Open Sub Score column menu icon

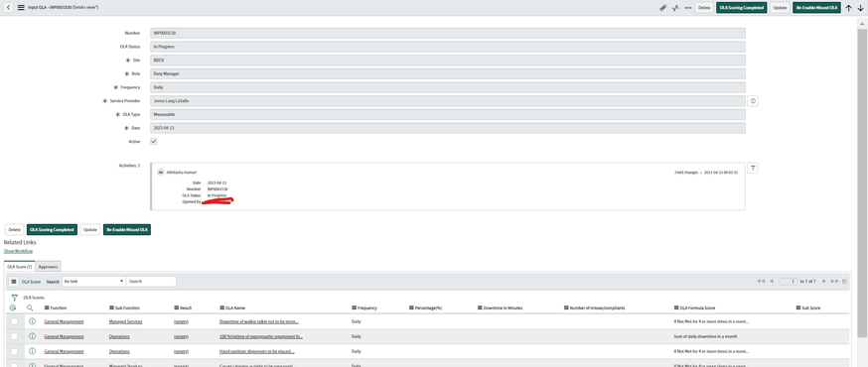(x=797, y=307)
